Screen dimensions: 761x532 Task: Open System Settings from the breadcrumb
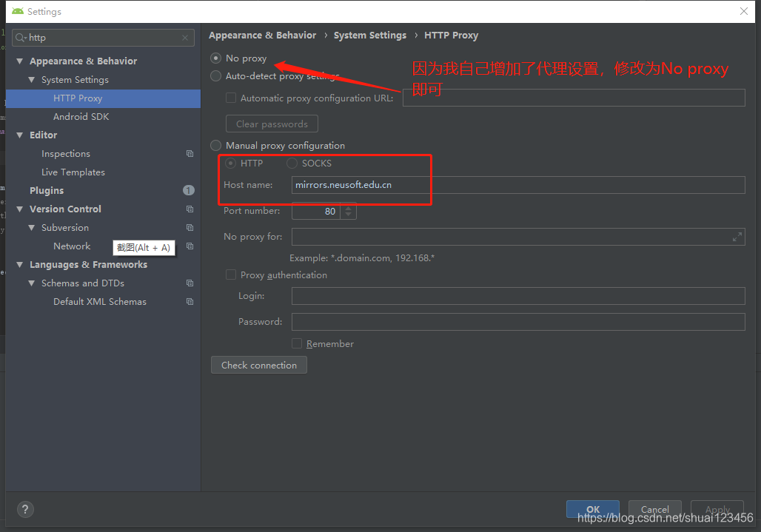tap(370, 35)
